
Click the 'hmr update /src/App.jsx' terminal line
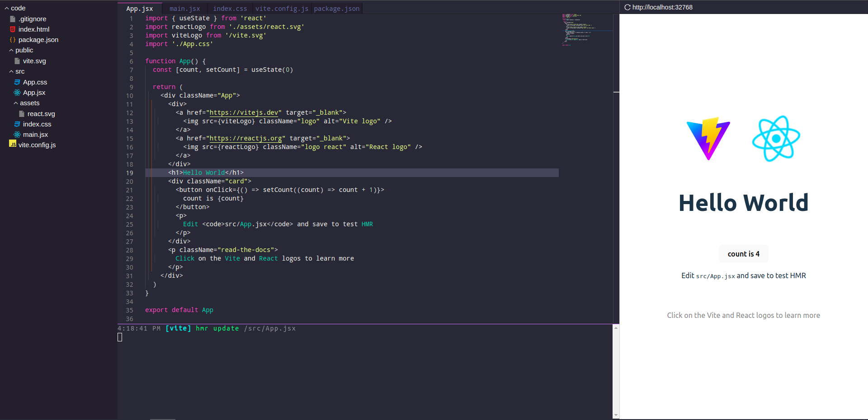(245, 328)
